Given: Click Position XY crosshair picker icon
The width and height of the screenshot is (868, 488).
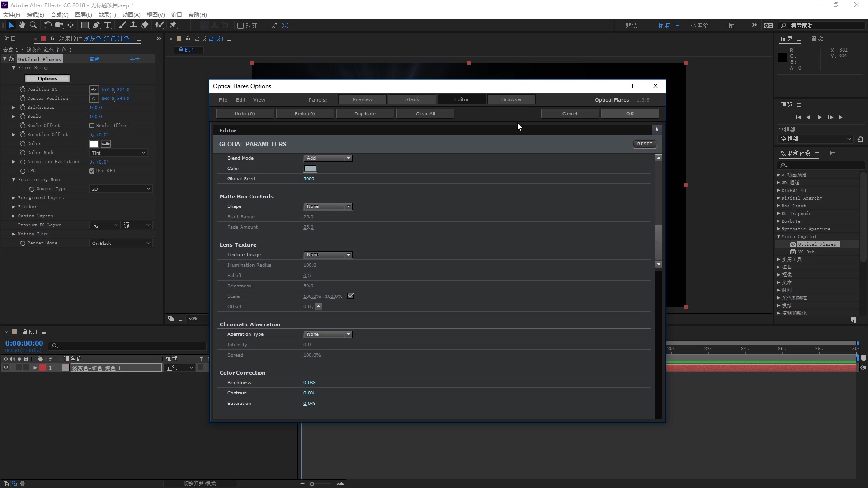Looking at the screenshot, I should [x=94, y=89].
